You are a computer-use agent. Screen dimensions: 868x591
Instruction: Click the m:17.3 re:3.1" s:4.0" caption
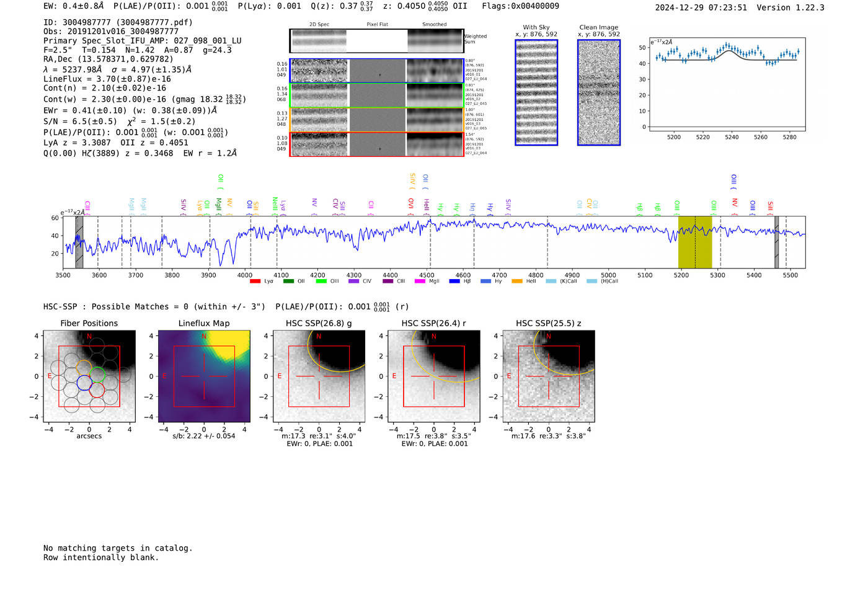319,436
